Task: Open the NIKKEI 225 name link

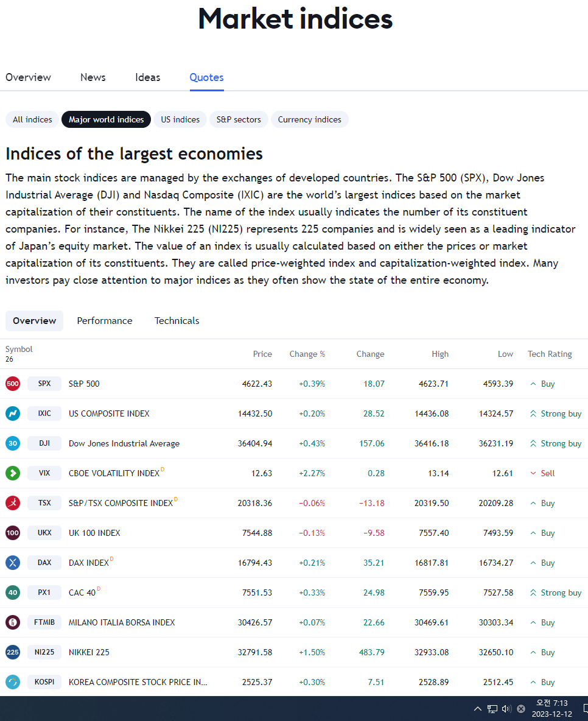Action: pos(89,652)
